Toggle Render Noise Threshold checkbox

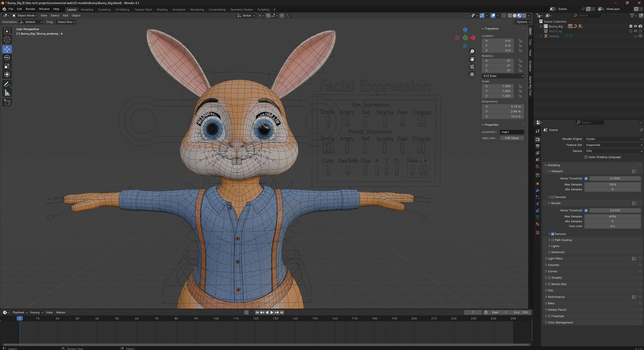coord(586,210)
